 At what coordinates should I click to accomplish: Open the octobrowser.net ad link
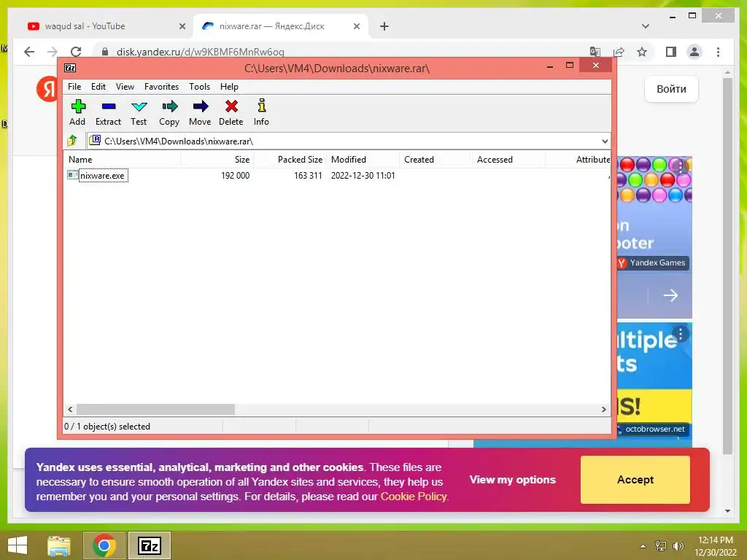(x=654, y=429)
